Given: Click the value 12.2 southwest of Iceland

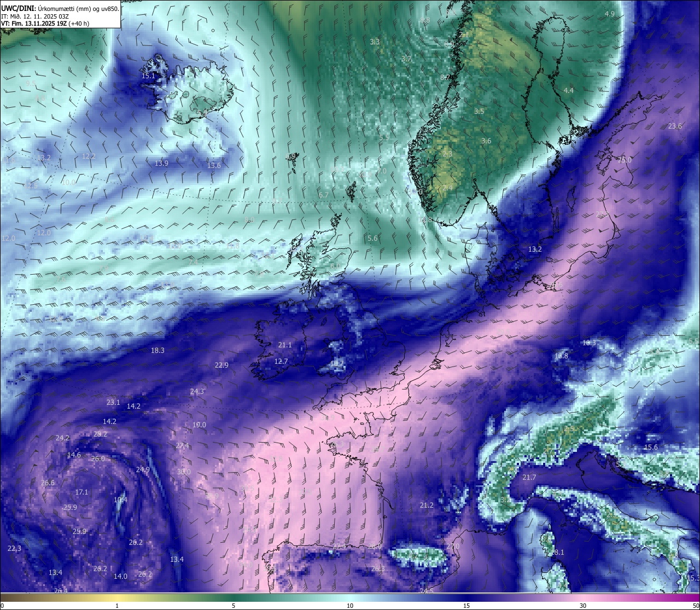Looking at the screenshot, I should tap(89, 156).
